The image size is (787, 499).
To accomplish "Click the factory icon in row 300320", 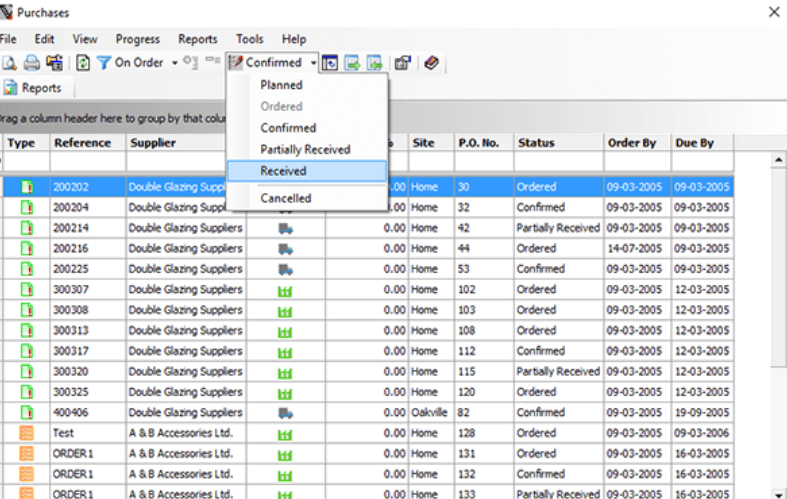I will pos(285,373).
